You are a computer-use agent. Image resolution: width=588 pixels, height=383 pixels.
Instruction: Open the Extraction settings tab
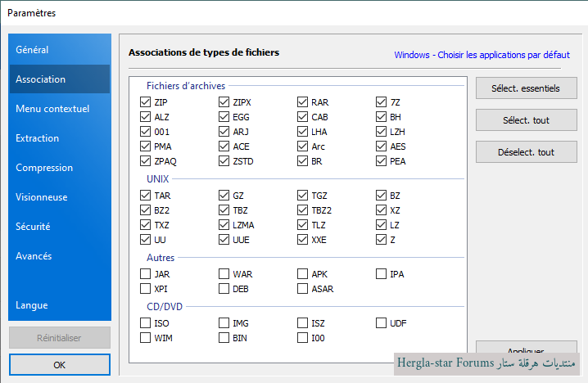60,138
